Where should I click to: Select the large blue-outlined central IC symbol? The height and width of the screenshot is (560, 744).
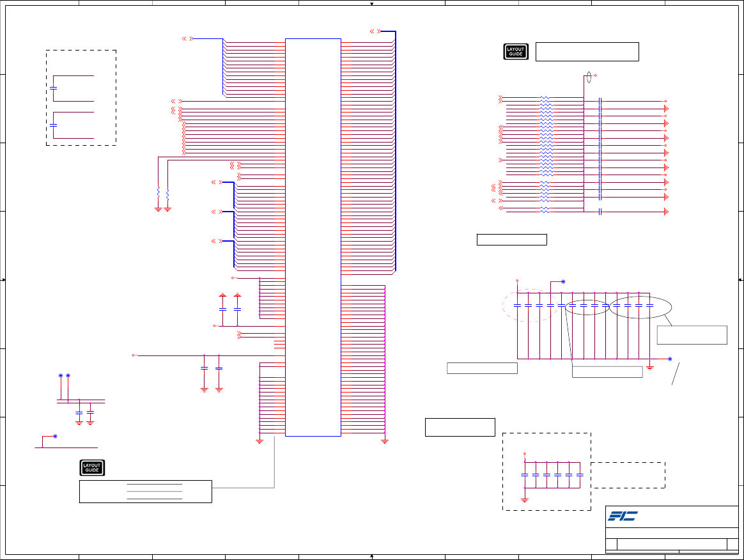pyautogui.click(x=313, y=237)
